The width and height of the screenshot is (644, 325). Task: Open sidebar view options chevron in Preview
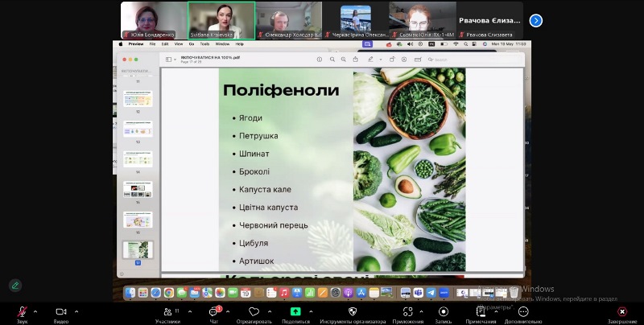point(175,60)
